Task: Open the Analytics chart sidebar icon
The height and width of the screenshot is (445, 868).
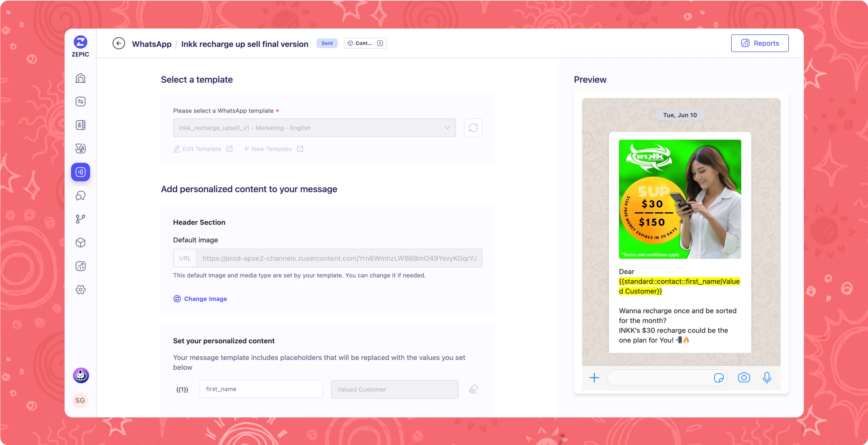Action: [80, 266]
